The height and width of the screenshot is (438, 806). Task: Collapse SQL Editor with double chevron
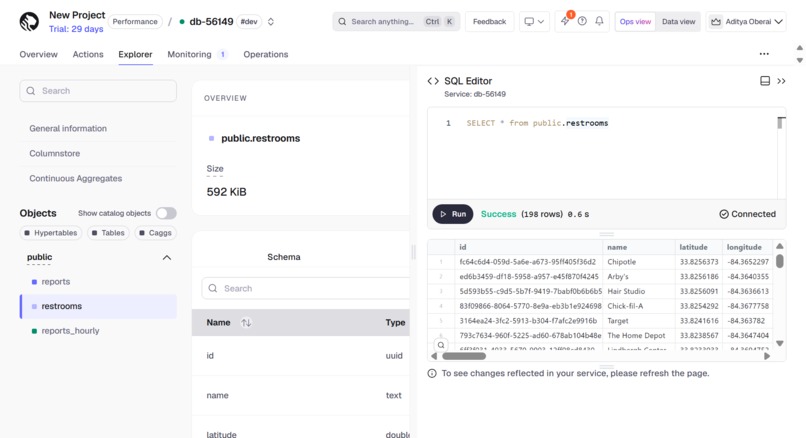point(781,81)
